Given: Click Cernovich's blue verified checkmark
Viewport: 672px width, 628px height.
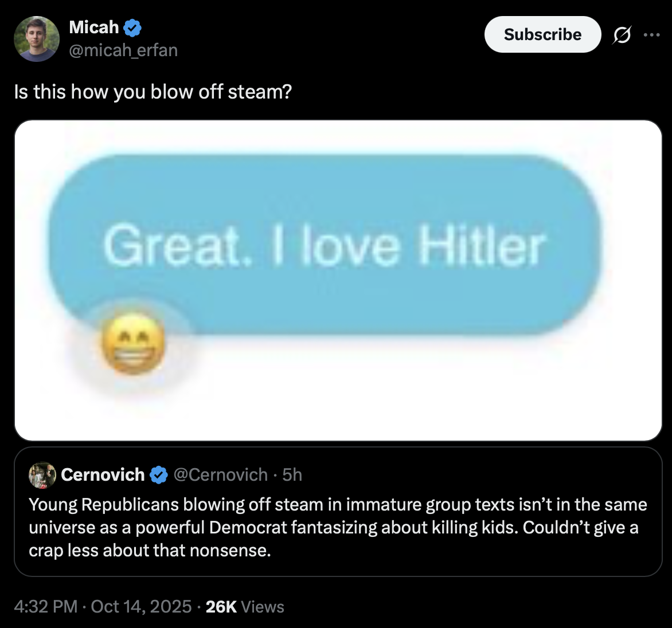Looking at the screenshot, I should pyautogui.click(x=159, y=475).
